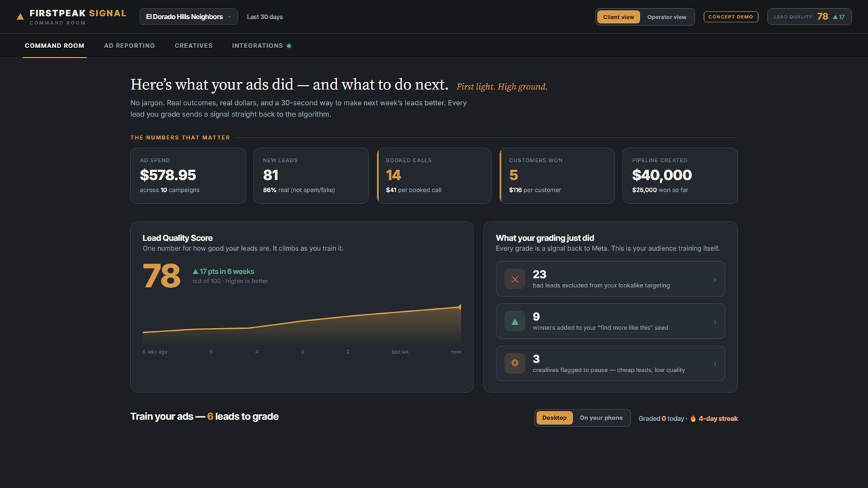Click the green arrow by 17 pts
This screenshot has height=488, width=868.
tap(195, 272)
